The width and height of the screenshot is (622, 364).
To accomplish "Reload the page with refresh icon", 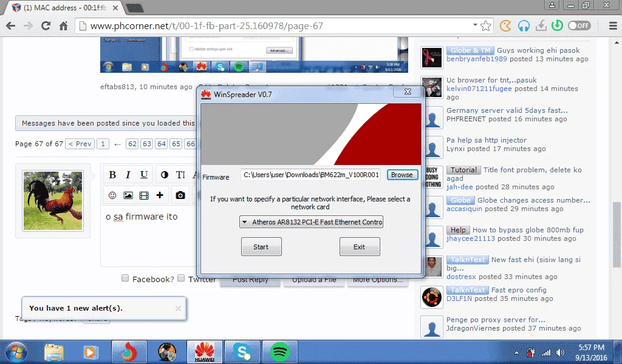I will pos(46,25).
